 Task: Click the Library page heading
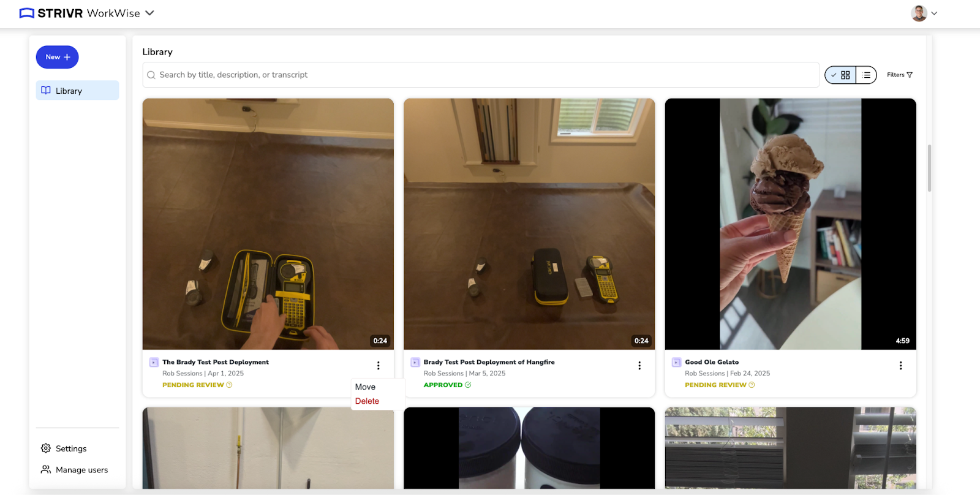tap(157, 52)
